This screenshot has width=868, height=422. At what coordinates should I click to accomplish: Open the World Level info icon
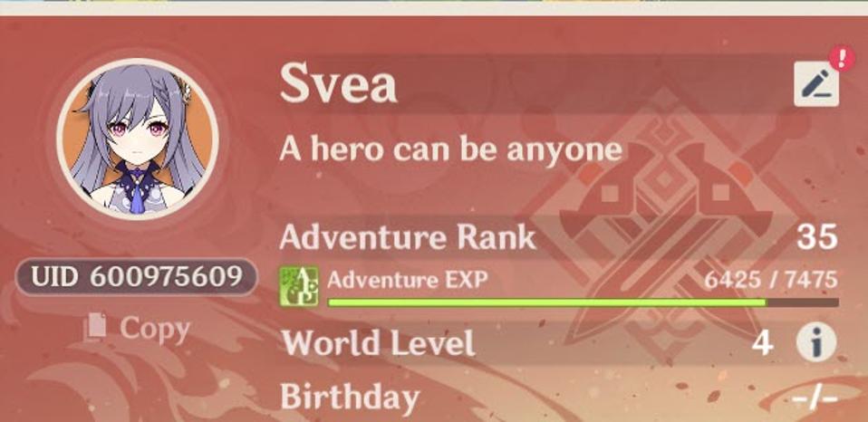click(x=816, y=343)
